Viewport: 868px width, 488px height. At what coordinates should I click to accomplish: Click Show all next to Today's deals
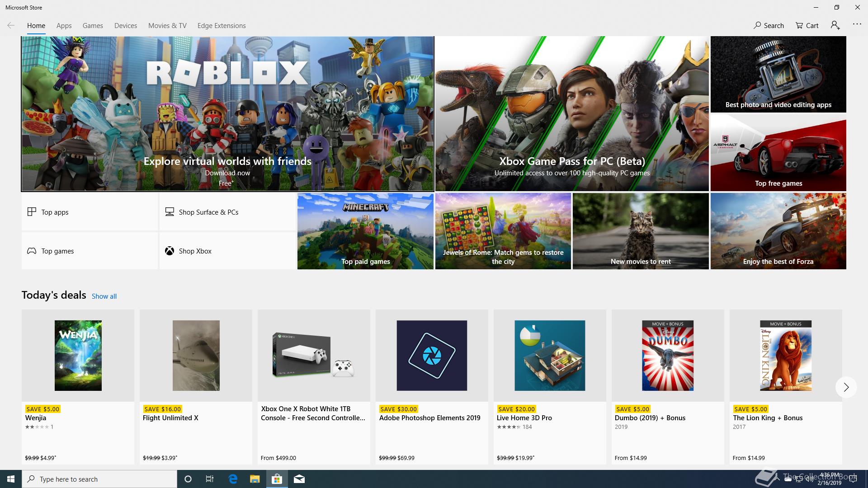(104, 296)
